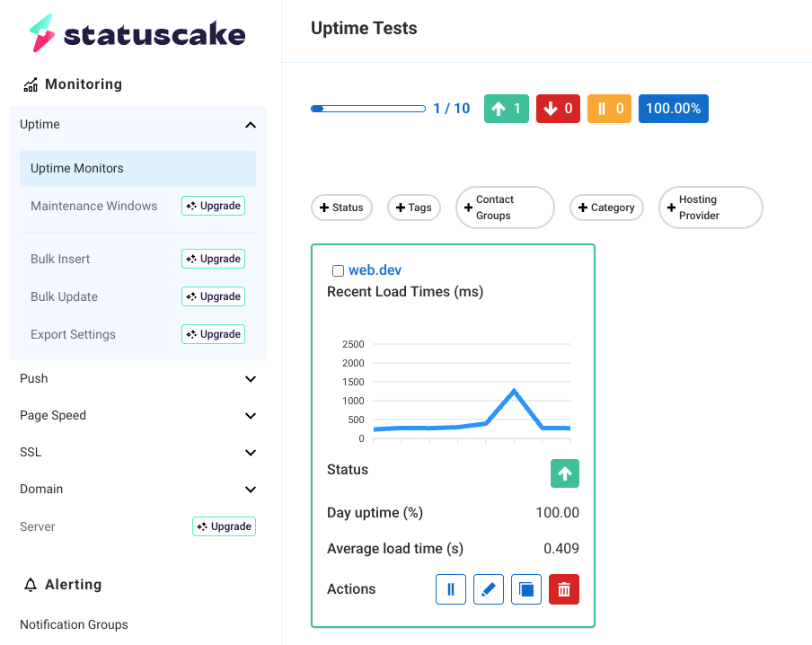
Task: Click the green status up arrow in card
Action: (x=565, y=473)
